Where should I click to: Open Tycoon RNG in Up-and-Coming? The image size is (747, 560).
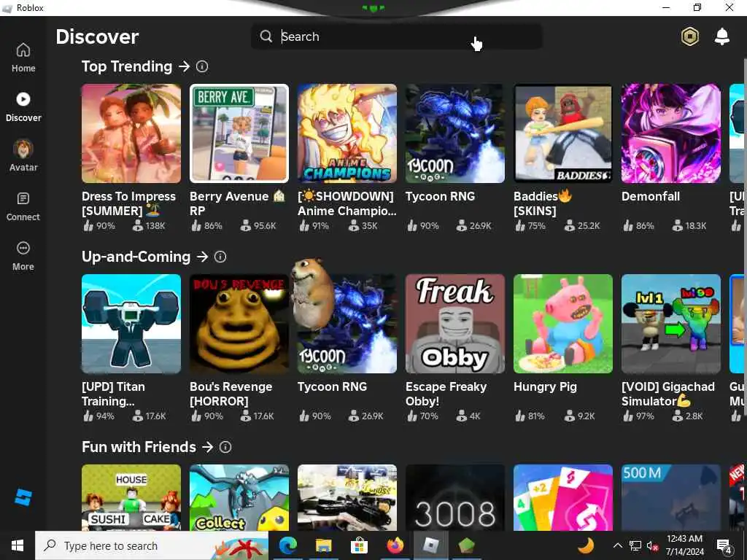coord(347,324)
